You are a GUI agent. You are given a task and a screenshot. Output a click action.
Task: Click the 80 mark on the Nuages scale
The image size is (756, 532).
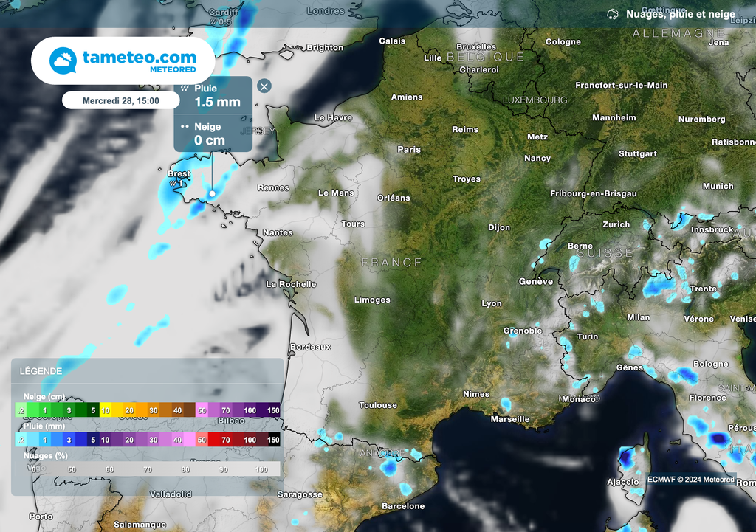point(185,469)
